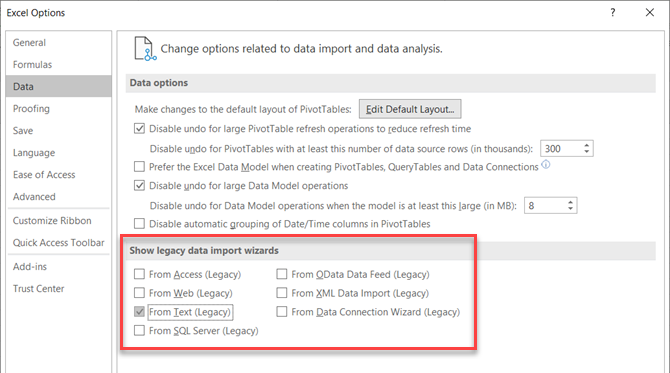670x373 pixels.
Task: Check From Access (Legacy) wizard
Action: point(139,274)
